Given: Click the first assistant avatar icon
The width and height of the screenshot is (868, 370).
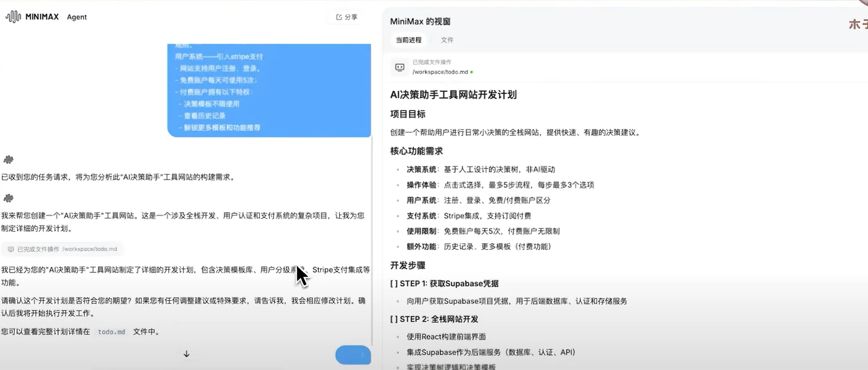Looking at the screenshot, I should [x=8, y=160].
